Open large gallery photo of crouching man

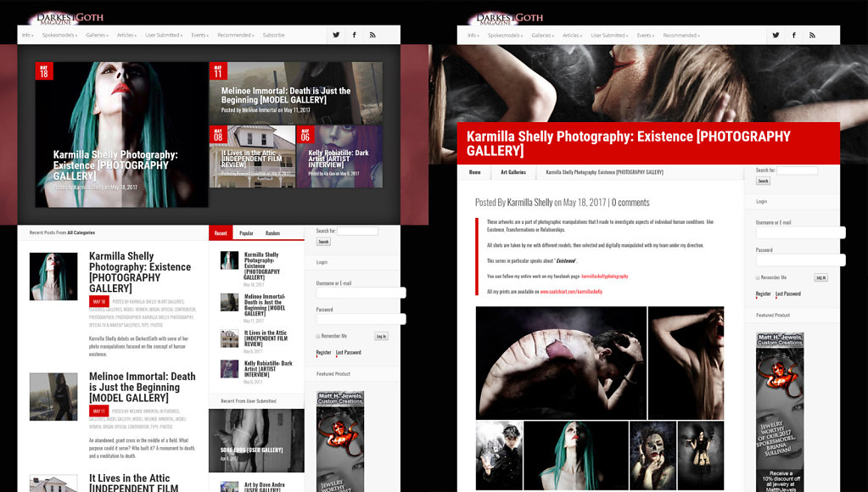point(561,363)
